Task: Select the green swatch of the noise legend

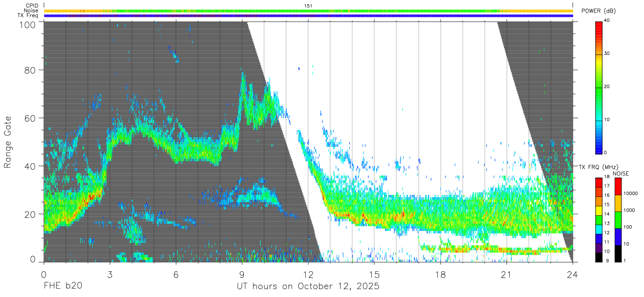Action: click(x=618, y=220)
